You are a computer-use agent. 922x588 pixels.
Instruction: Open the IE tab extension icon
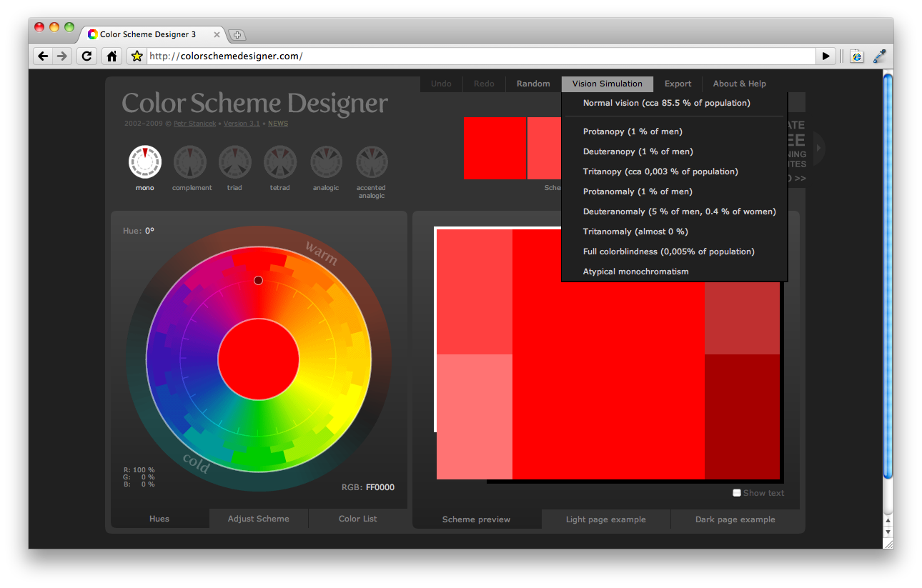click(856, 56)
